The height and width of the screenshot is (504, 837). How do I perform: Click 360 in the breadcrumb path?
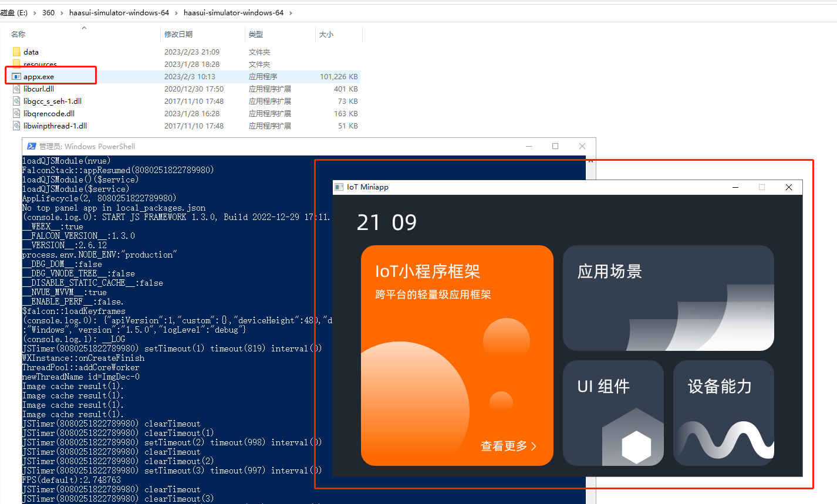[48, 12]
